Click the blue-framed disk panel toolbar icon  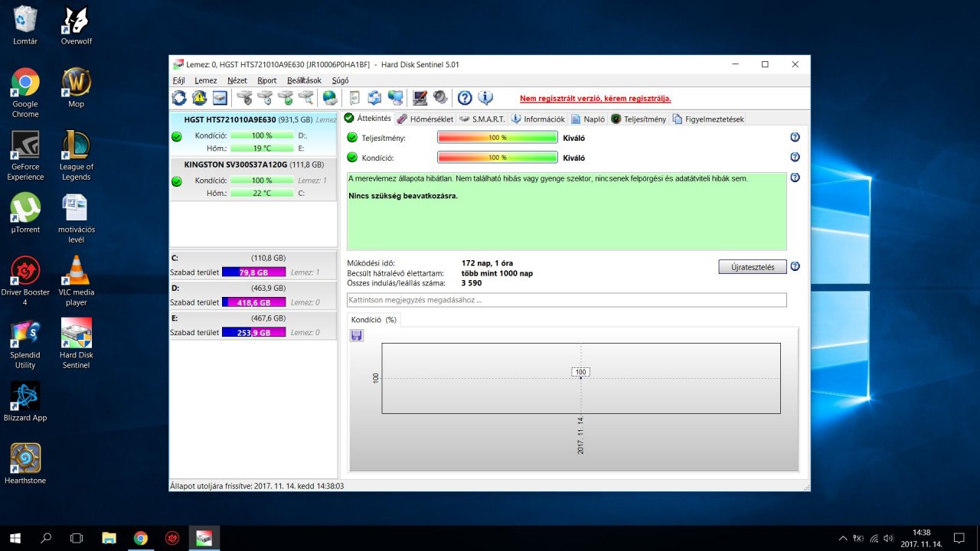pyautogui.click(x=220, y=97)
